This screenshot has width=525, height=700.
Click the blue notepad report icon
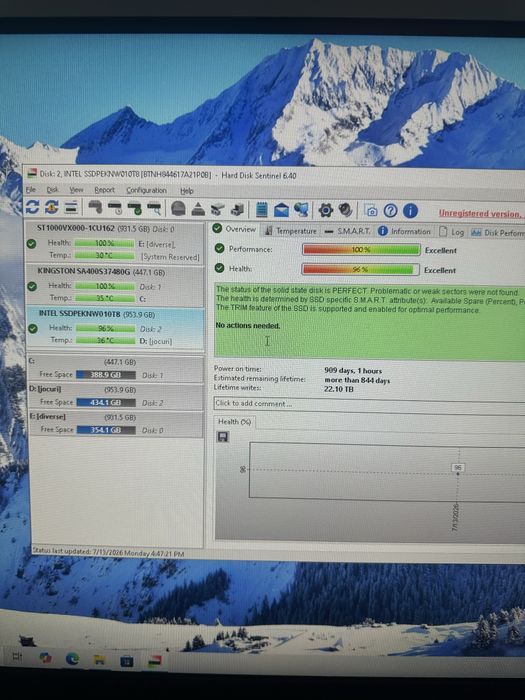262,209
